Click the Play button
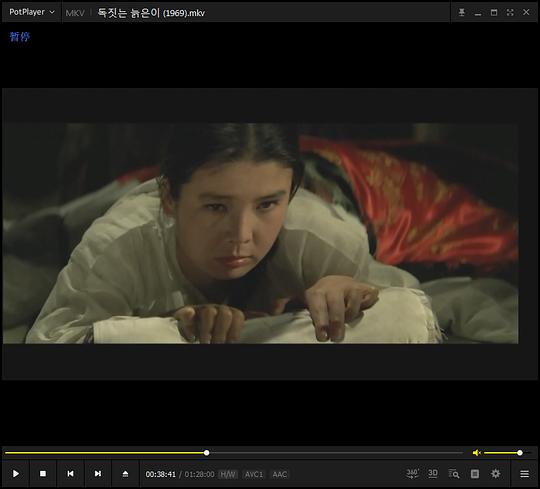The image size is (540, 489). click(15, 474)
